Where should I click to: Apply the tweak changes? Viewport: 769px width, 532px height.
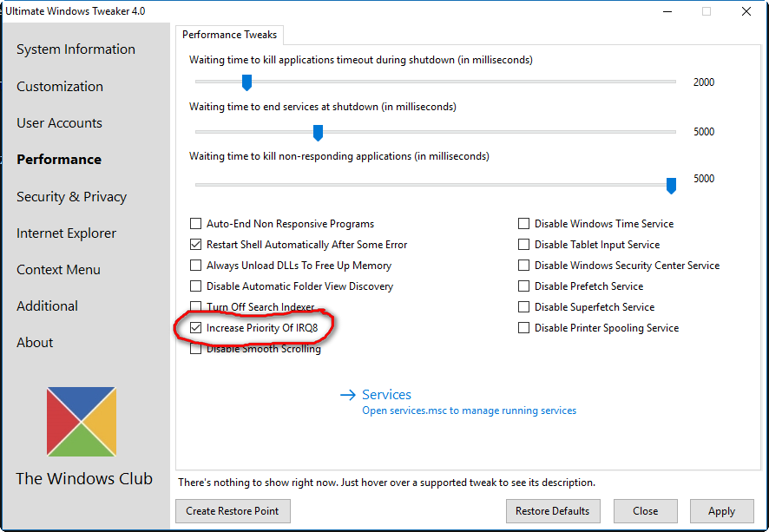coord(721,511)
